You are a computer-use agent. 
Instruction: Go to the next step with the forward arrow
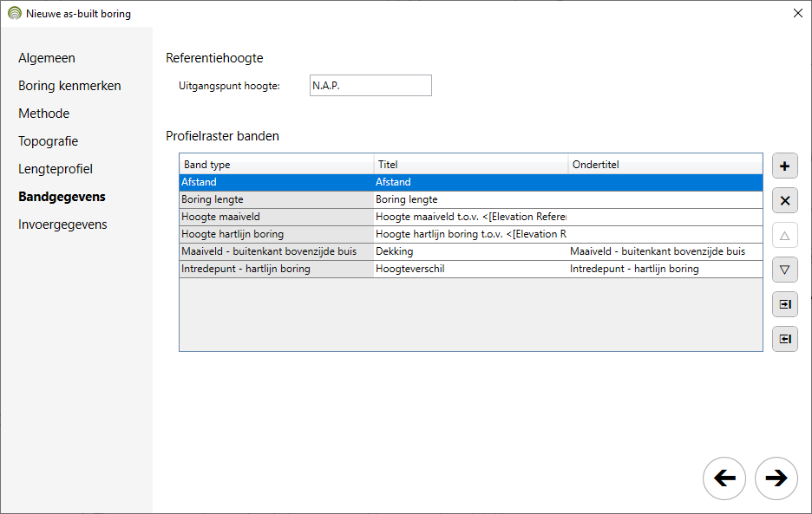[x=776, y=478]
